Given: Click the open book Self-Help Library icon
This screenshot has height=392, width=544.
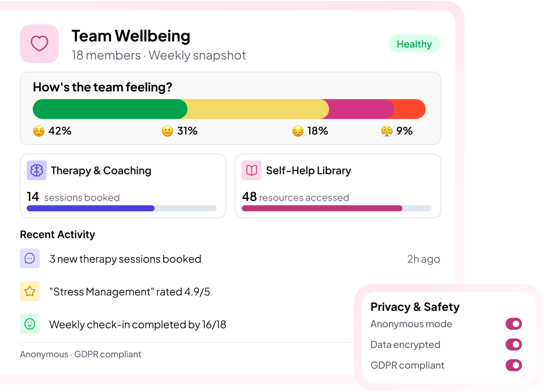Looking at the screenshot, I should (252, 170).
